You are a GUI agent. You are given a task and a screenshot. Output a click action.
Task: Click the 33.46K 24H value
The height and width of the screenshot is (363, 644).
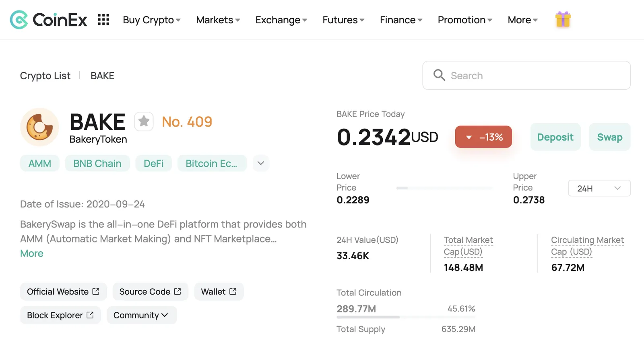(353, 256)
